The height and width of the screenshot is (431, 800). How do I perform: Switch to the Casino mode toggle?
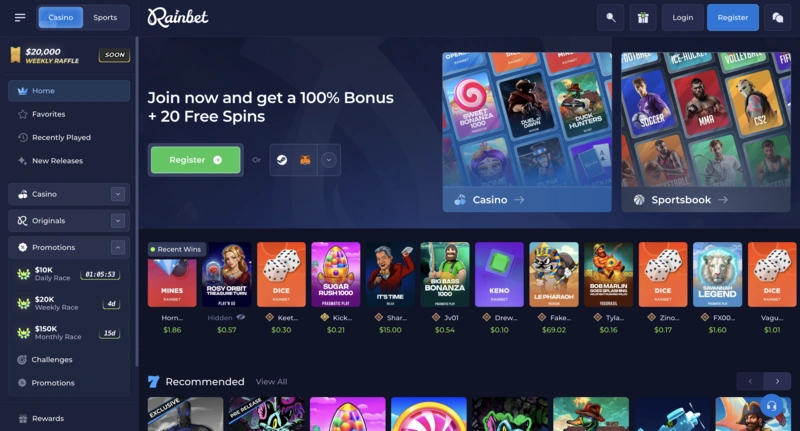(61, 17)
